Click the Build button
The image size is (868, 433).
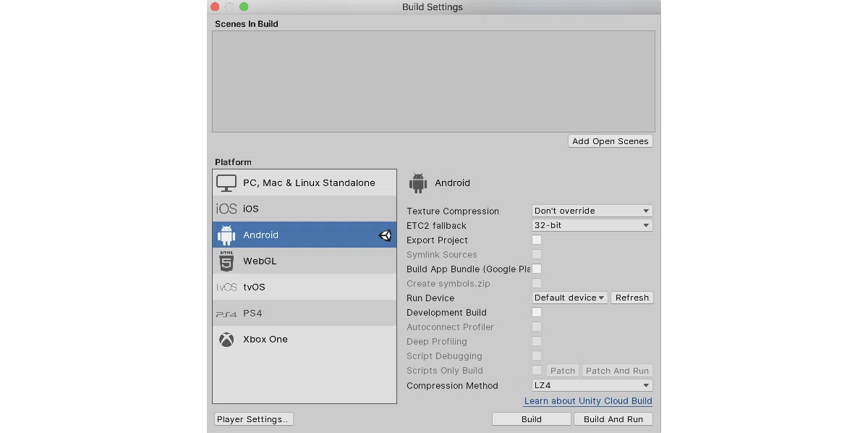[532, 419]
